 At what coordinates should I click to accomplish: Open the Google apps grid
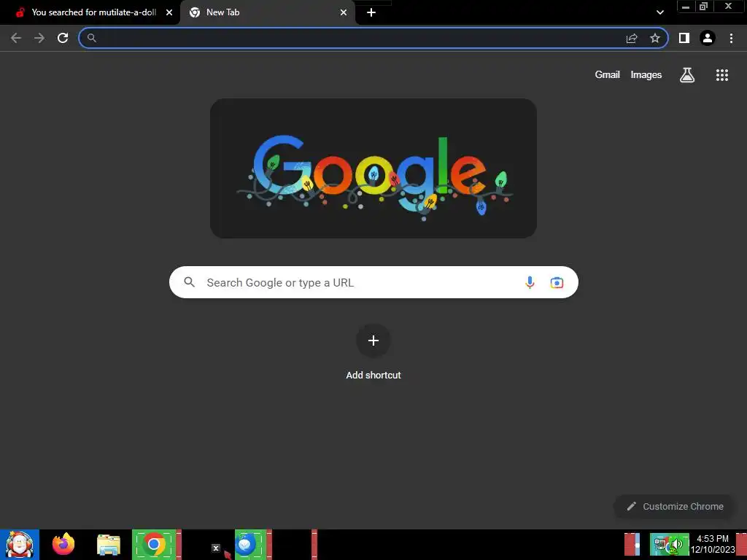(722, 75)
